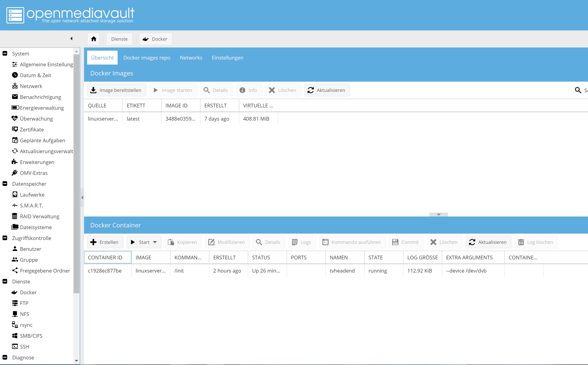Open SSH service page
The image size is (588, 365).
pos(20,347)
